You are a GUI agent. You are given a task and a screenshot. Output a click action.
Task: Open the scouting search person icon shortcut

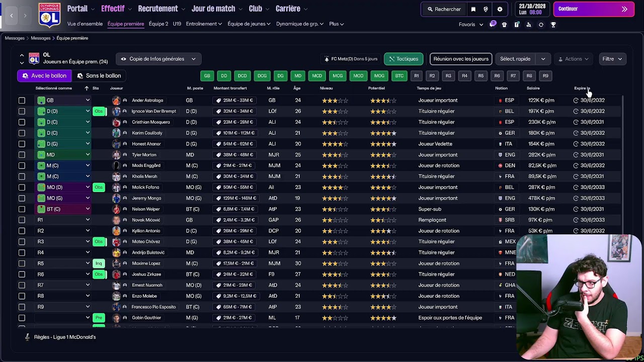click(x=529, y=25)
